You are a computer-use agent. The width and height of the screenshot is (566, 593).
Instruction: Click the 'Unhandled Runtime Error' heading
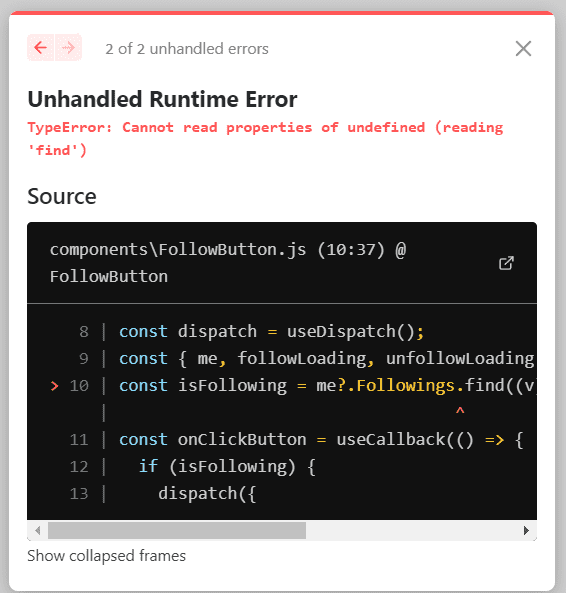point(162,99)
